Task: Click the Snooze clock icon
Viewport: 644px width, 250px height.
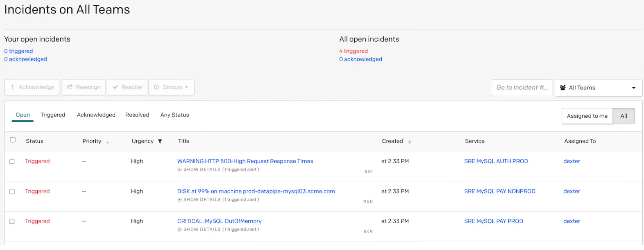Action: (x=156, y=87)
